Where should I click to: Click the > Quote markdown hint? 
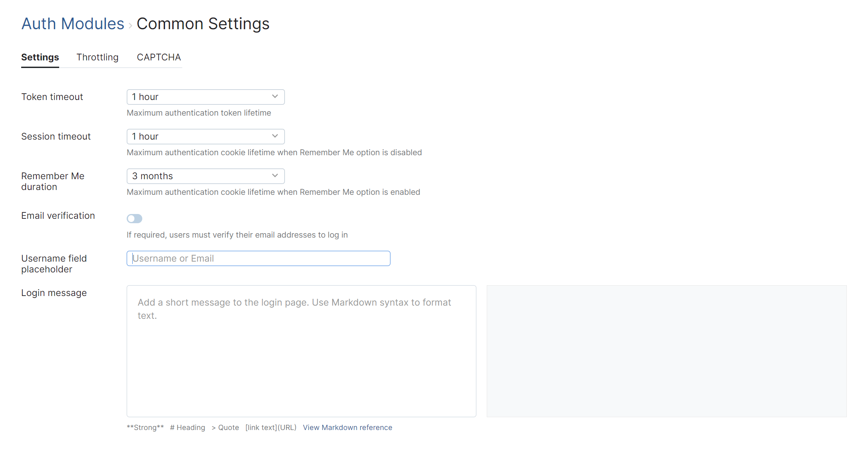click(225, 428)
